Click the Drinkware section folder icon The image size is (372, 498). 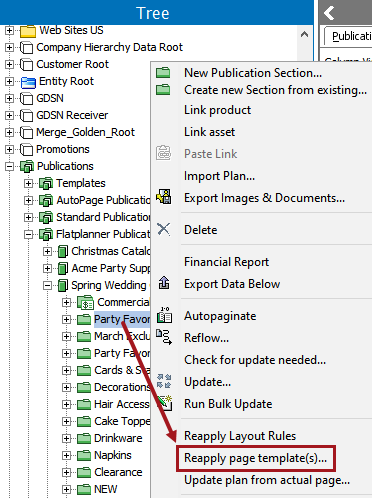tap(84, 438)
